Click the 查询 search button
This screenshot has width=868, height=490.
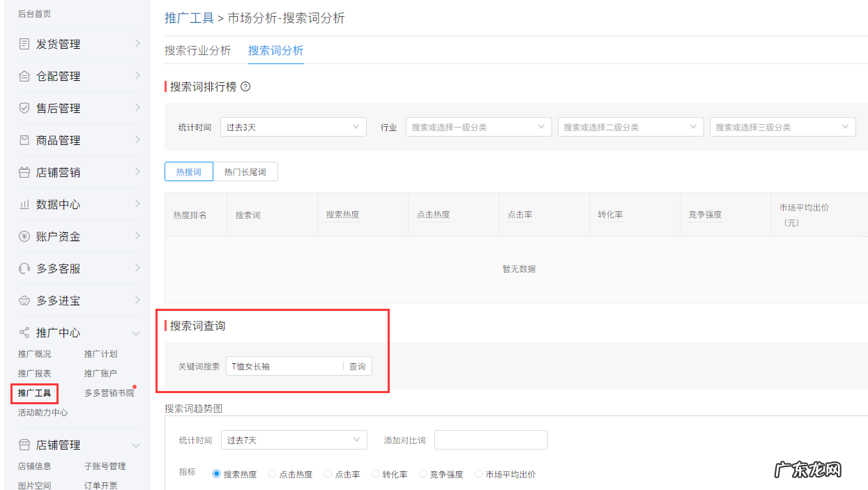(x=356, y=366)
